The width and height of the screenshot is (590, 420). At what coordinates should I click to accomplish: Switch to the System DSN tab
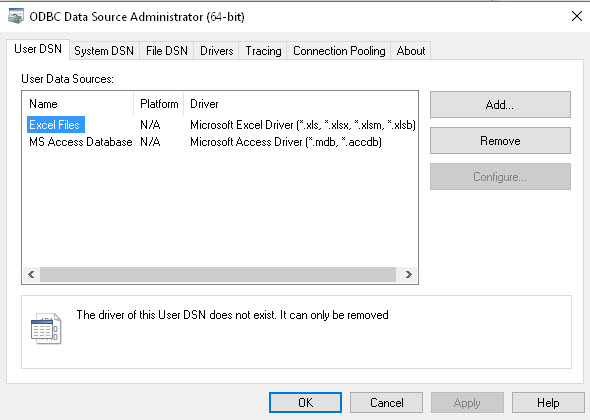[104, 50]
